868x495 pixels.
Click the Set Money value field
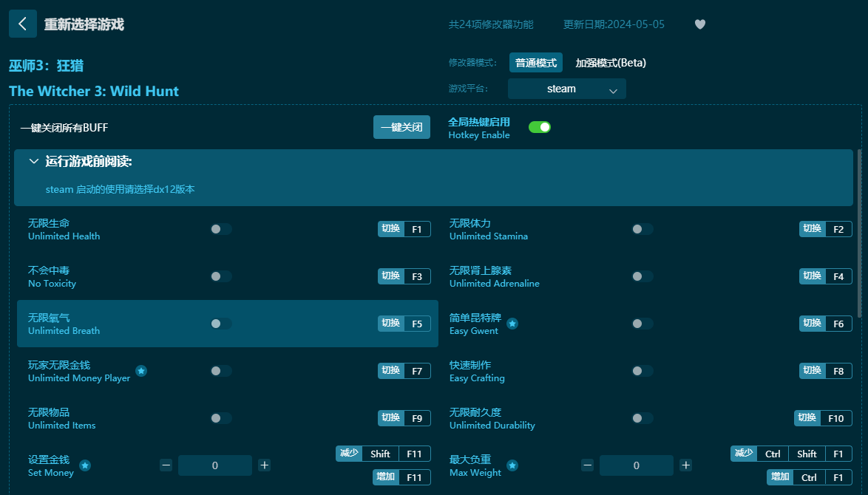pyautogui.click(x=215, y=465)
